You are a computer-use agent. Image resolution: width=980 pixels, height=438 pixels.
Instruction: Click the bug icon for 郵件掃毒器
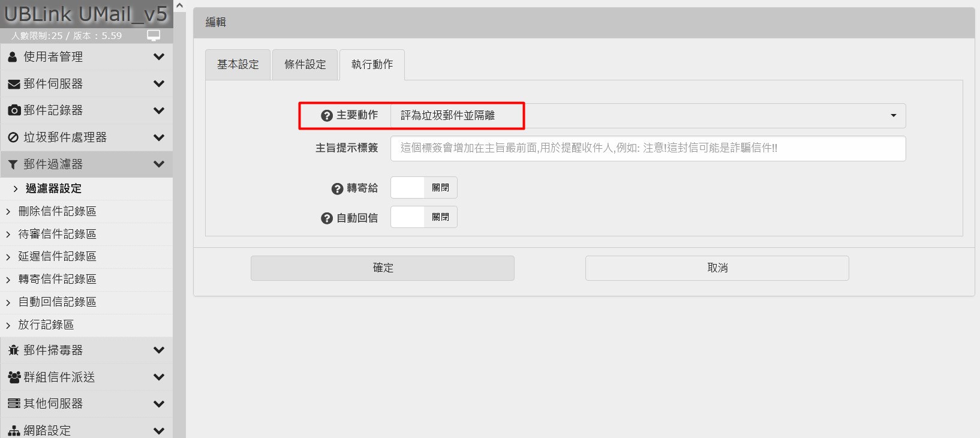[x=13, y=350]
